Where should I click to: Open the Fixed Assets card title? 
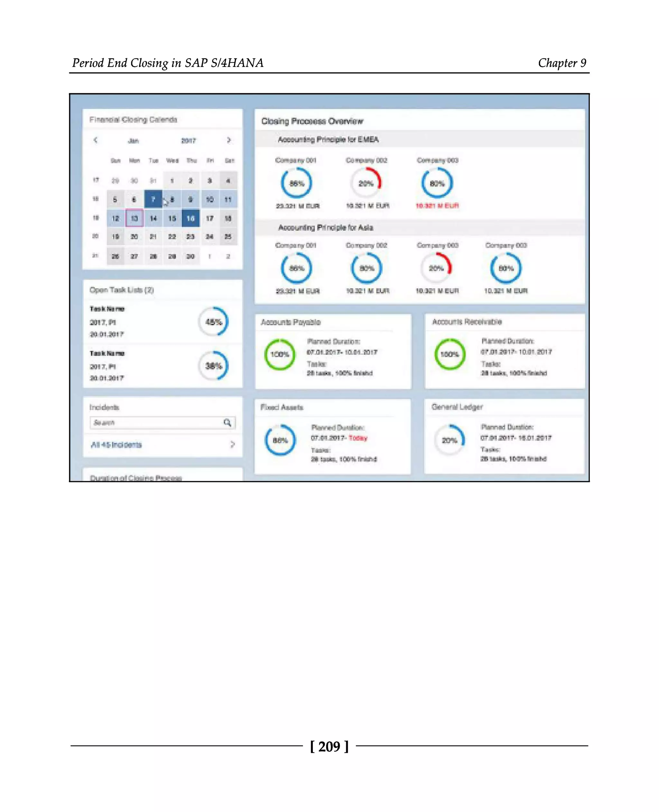[x=282, y=407]
